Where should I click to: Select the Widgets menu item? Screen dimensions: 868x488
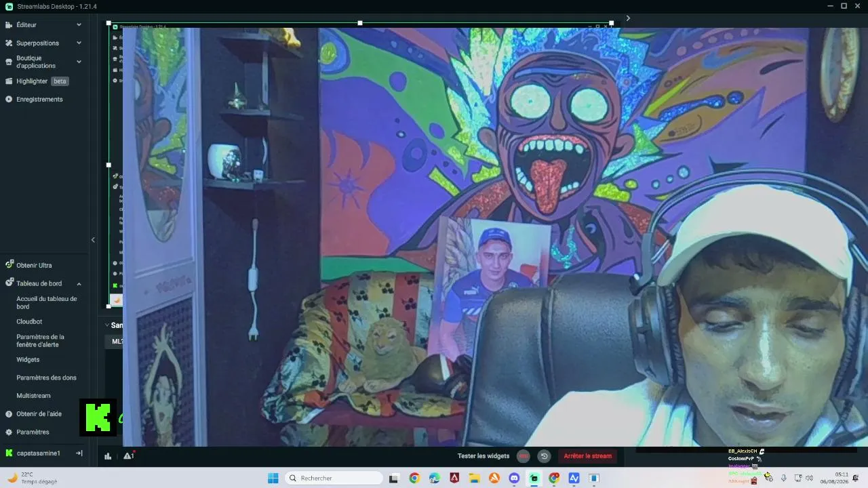(28, 359)
